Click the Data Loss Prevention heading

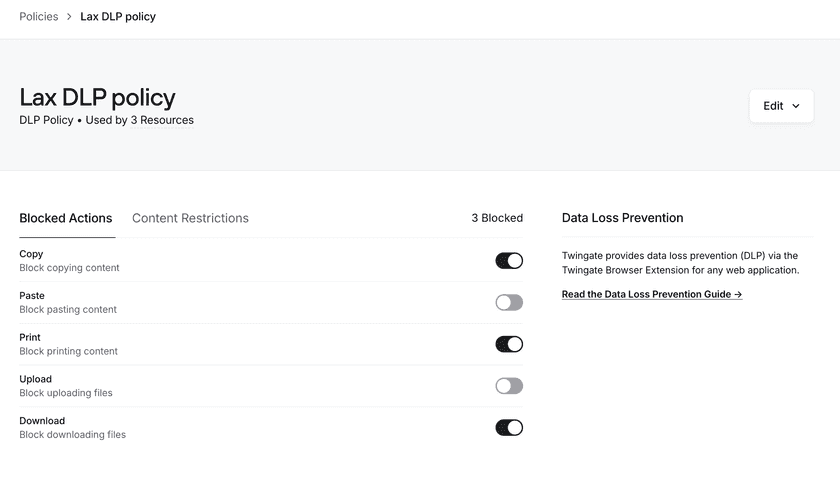pos(622,218)
